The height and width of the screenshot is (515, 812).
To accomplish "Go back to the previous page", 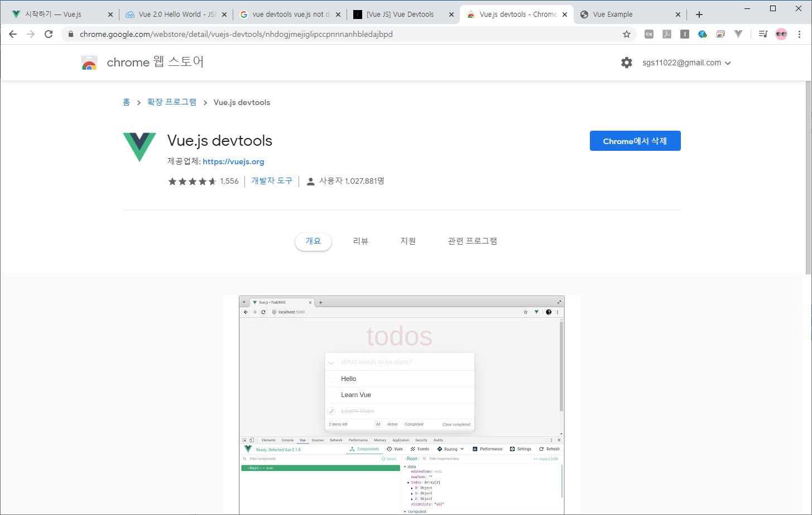I will 13,34.
